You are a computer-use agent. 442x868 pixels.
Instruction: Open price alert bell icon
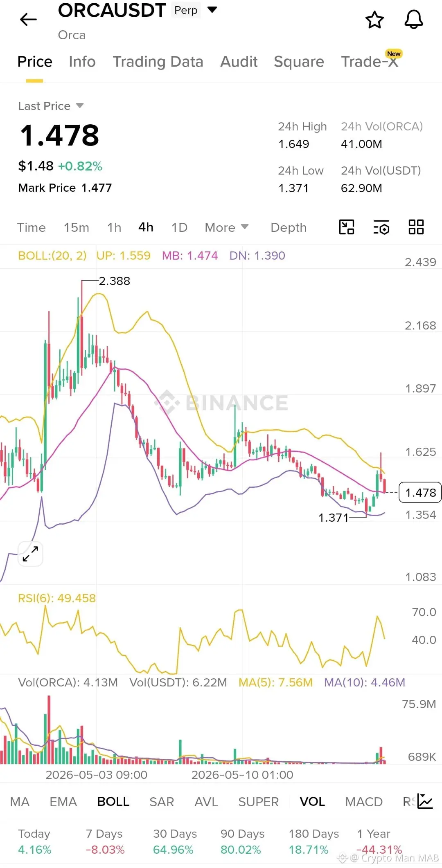click(413, 19)
